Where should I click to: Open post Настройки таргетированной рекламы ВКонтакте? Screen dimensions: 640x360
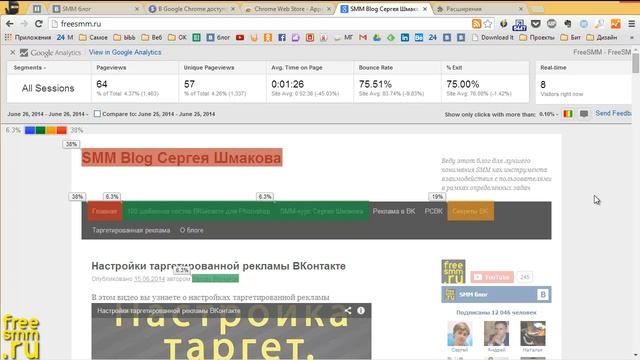[x=218, y=266]
